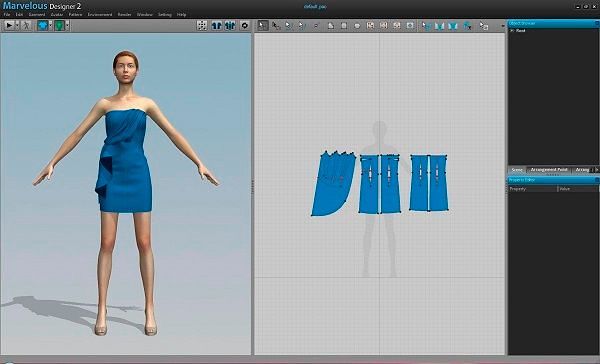Screen dimensions: 600x364
Task: Toggle the dotted arrangement points grid icon
Action: point(202,26)
